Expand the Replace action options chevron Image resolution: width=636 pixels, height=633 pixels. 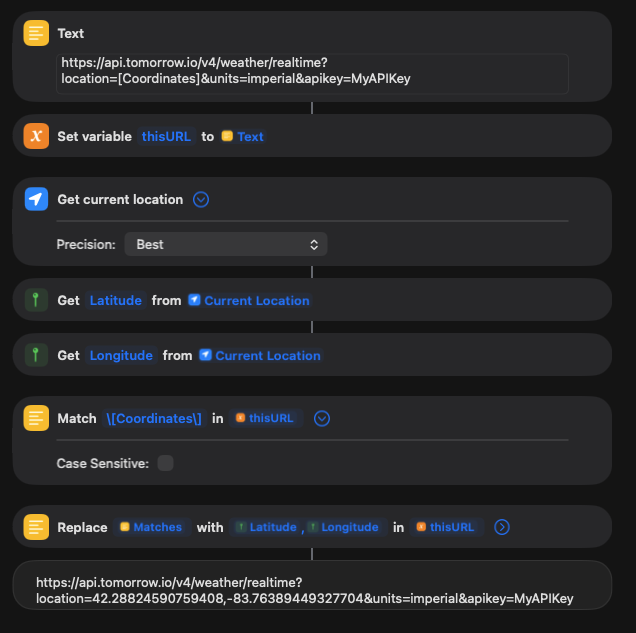point(502,527)
